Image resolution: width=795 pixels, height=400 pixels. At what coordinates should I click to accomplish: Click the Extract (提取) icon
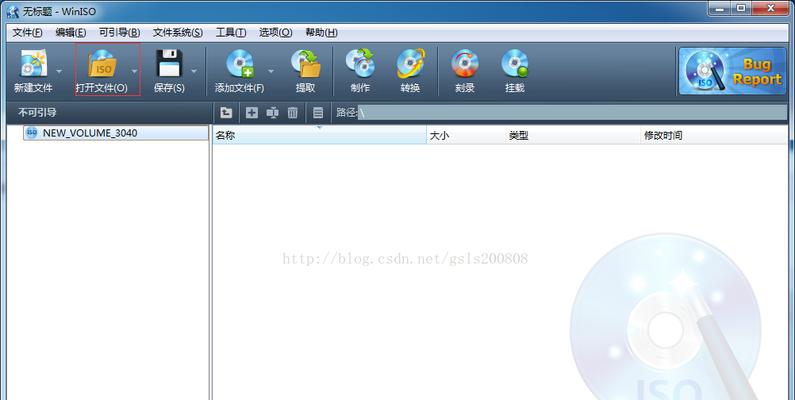[306, 63]
